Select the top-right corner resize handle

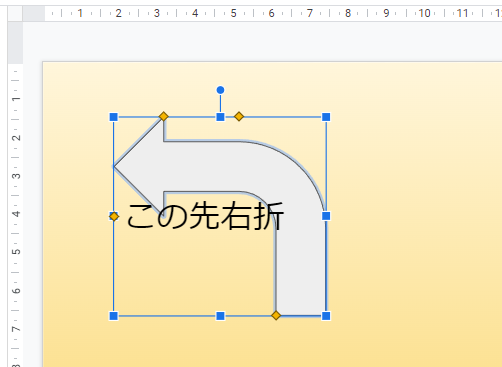pos(326,117)
